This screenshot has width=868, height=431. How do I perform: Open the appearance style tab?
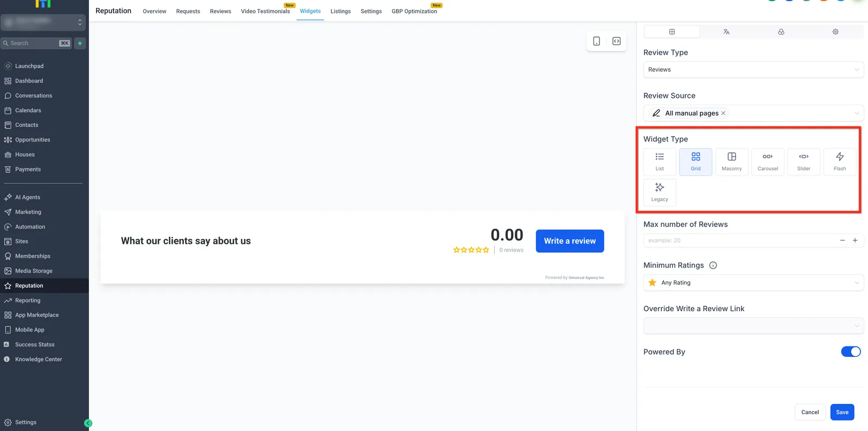[781, 32]
